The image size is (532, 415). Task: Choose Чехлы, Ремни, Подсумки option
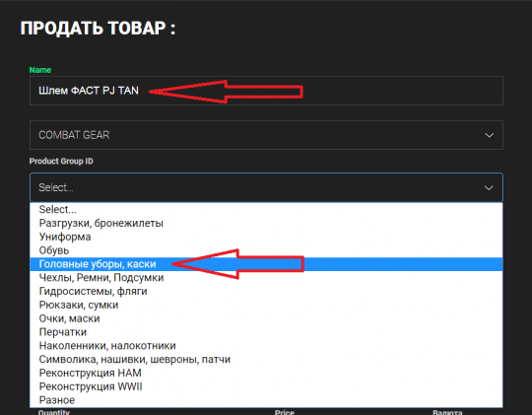point(266,278)
